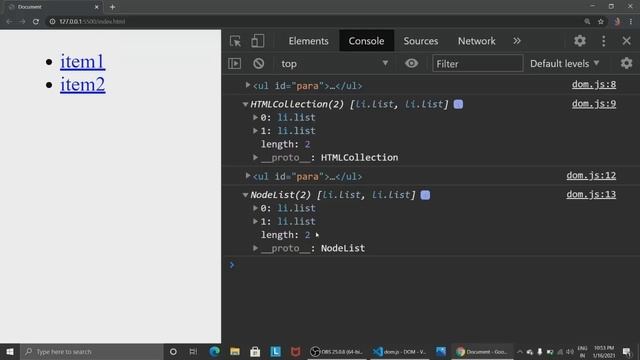Image resolution: width=640 pixels, height=360 pixels.
Task: Select the HTMLCollection length: 2 line
Action: click(x=285, y=144)
